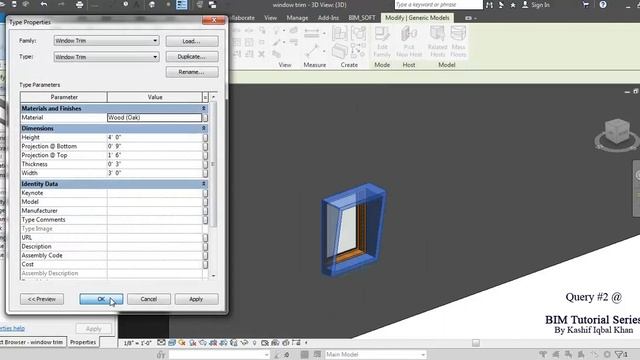Open the view scale 1/8" = 1'-0" selector

(138, 343)
